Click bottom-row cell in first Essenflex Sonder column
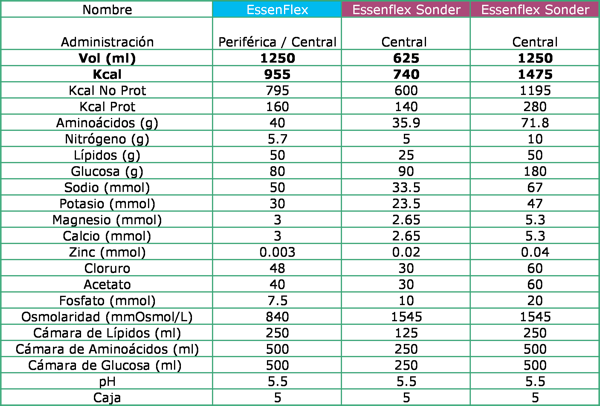The image size is (600, 406). coord(406,397)
